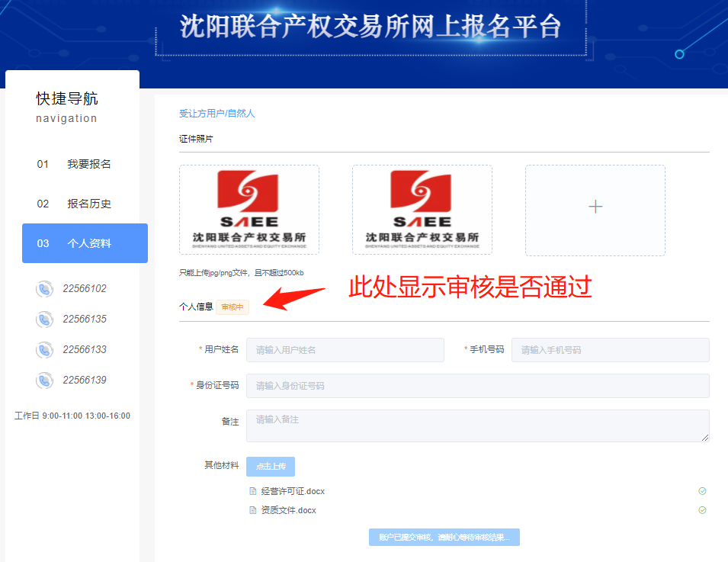This screenshot has height=562, width=728.
Task: Focus the 手机号码 input field
Action: [x=610, y=350]
